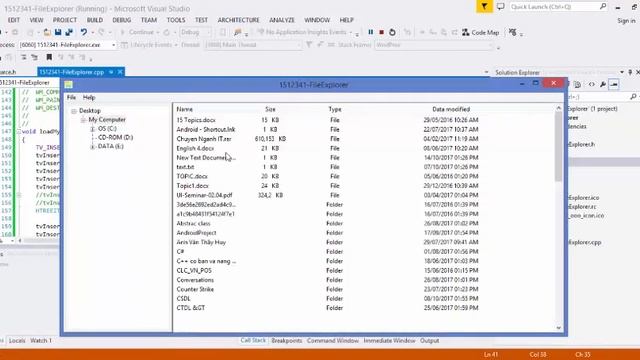The width and height of the screenshot is (640, 360).
Task: Click the Restart debugging icon
Action: (392, 32)
